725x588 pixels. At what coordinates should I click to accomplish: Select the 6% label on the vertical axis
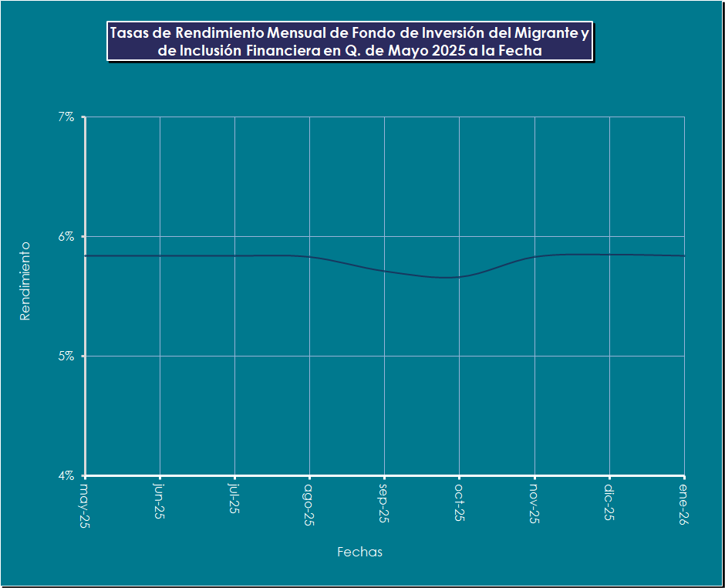point(66,236)
